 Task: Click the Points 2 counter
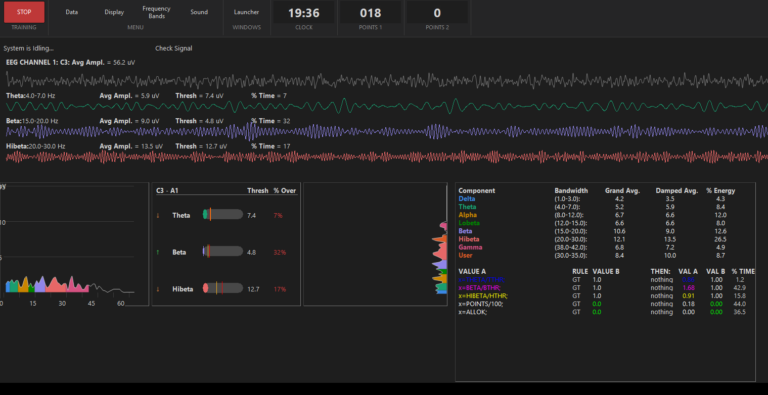437,13
